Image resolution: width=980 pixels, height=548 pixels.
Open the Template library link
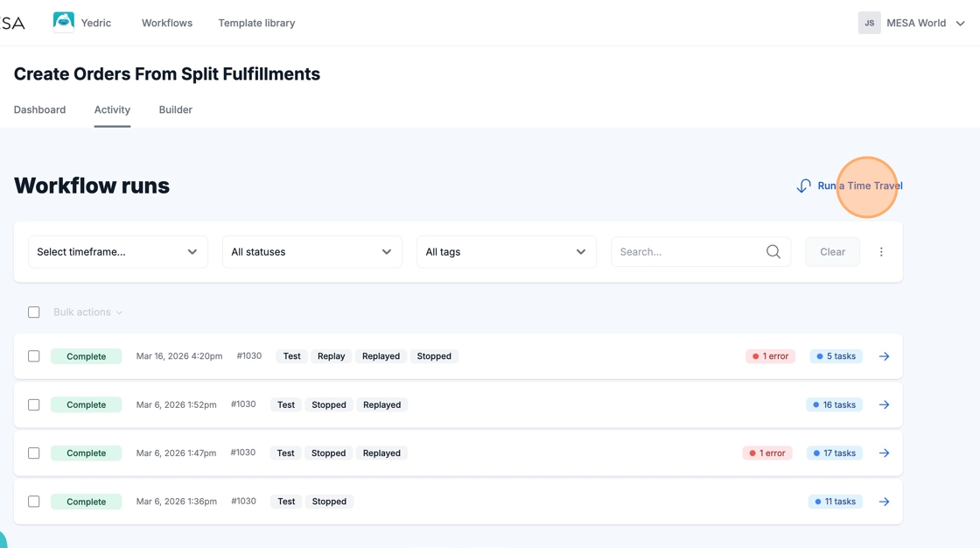coord(256,23)
